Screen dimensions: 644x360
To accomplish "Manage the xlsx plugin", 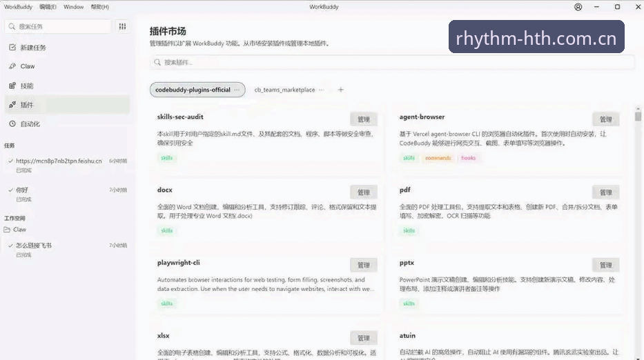I will (364, 338).
